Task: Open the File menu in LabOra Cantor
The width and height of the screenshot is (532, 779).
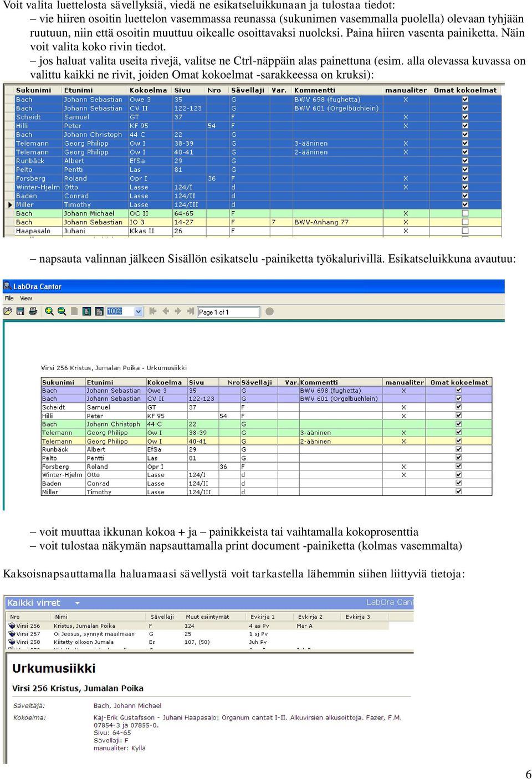Action: point(9,298)
